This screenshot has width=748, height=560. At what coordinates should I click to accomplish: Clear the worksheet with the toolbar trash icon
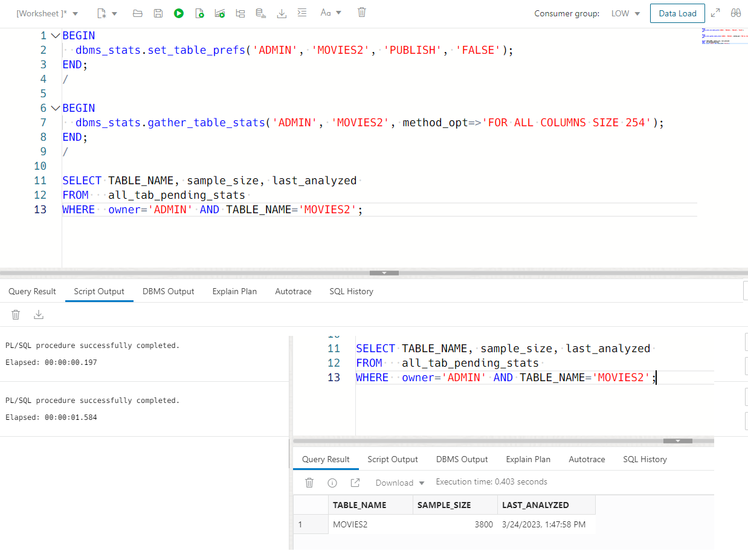tap(362, 12)
